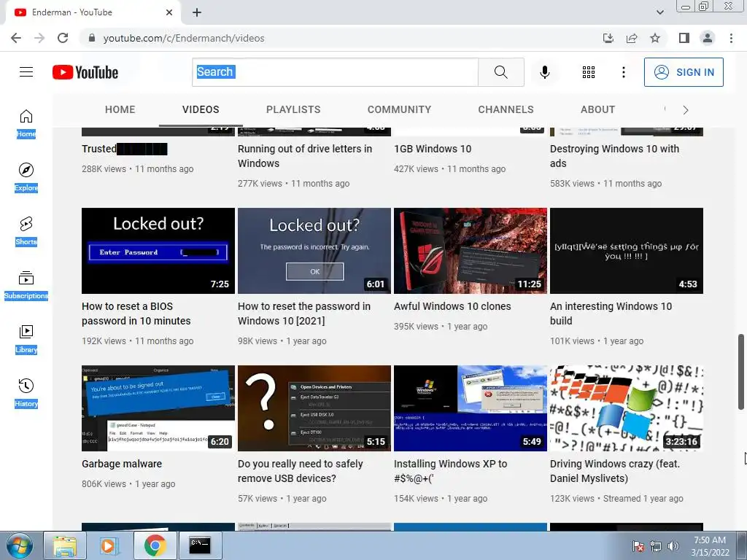Image resolution: width=747 pixels, height=560 pixels.
Task: Open 'Do you really need to safely remove USB' title
Action: coord(300,471)
